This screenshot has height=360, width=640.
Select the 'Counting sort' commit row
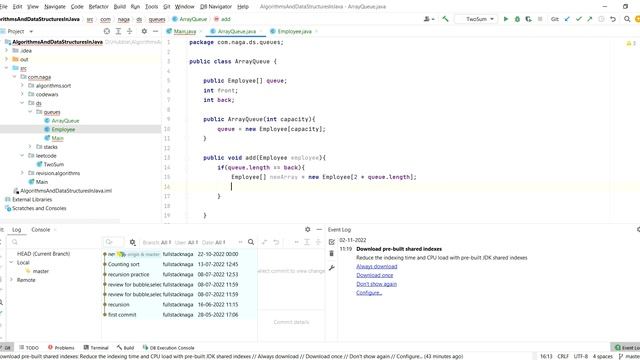coord(180,264)
